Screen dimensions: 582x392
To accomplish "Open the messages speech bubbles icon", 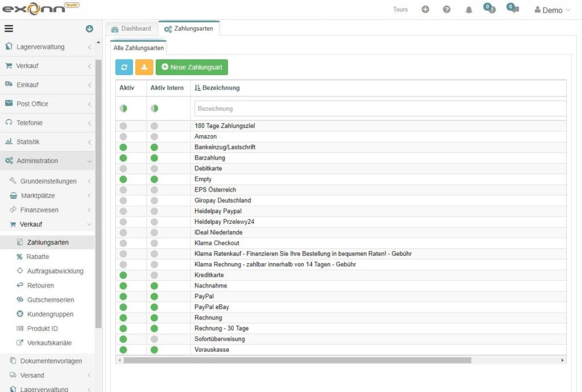I will 513,9.
